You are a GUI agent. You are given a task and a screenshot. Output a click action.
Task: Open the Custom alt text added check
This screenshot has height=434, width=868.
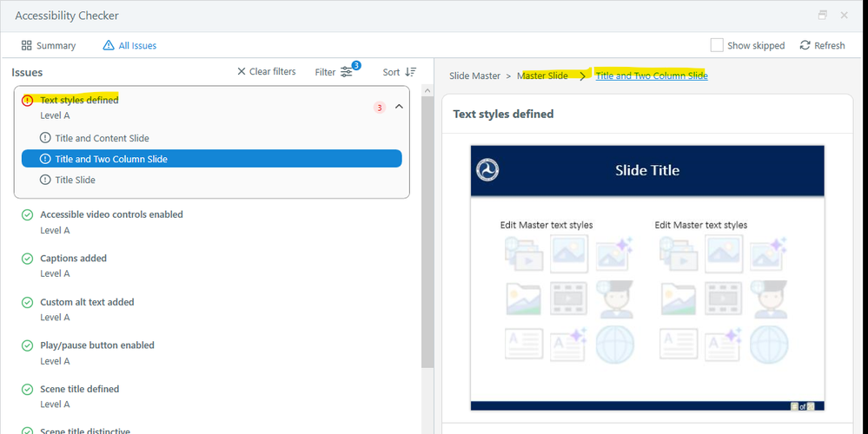(87, 302)
